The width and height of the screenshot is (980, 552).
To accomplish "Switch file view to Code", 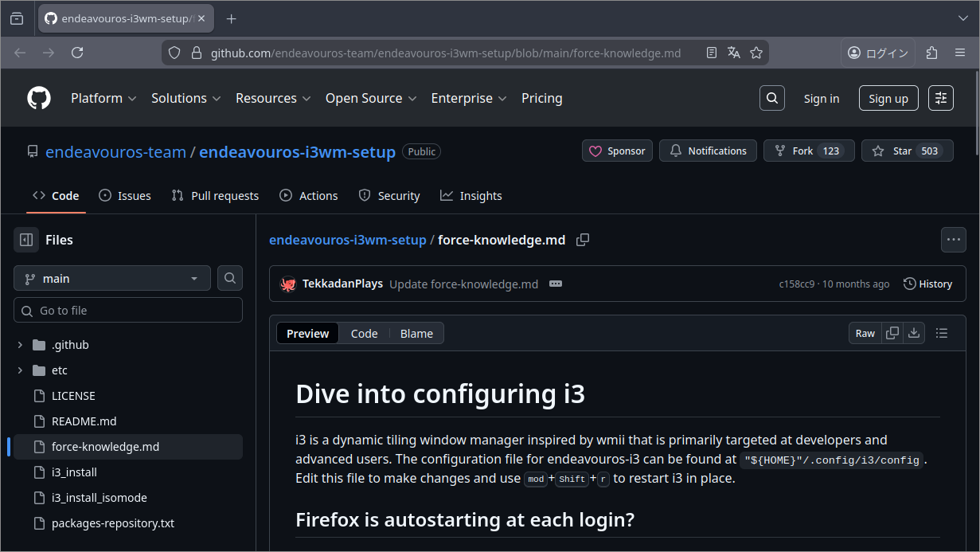I will pos(364,334).
